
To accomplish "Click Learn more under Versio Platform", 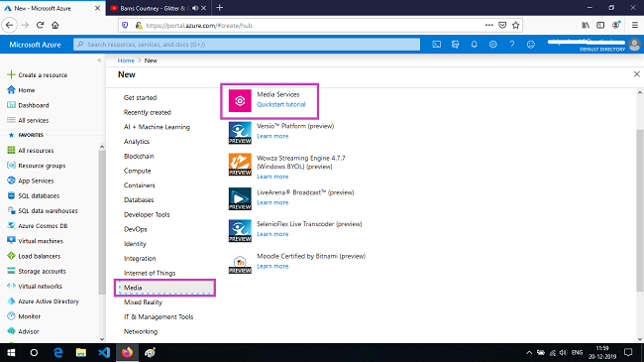I will tap(272, 136).
